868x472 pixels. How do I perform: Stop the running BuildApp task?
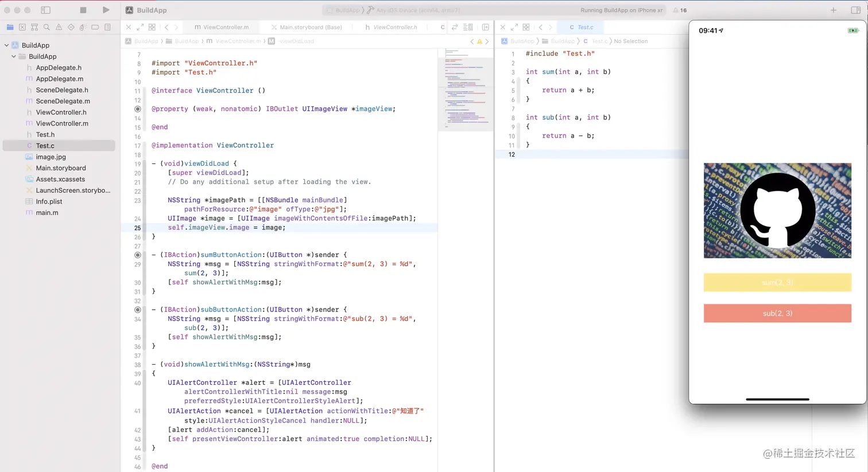pos(83,10)
